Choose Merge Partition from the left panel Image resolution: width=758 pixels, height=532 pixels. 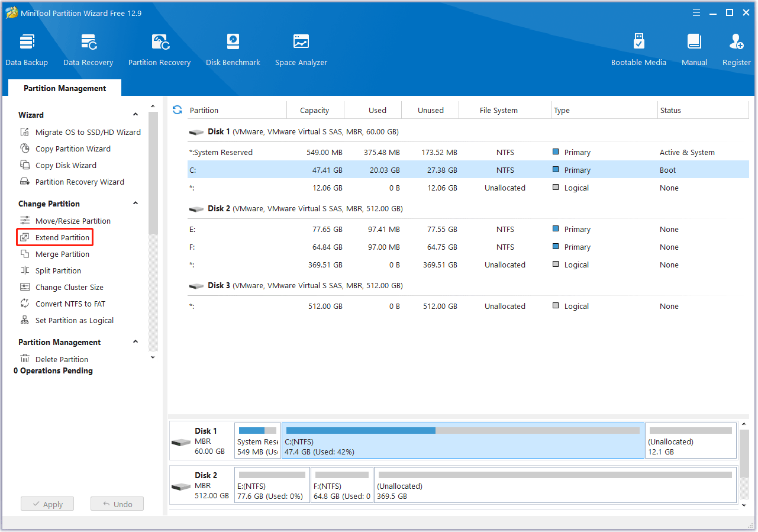pos(62,254)
